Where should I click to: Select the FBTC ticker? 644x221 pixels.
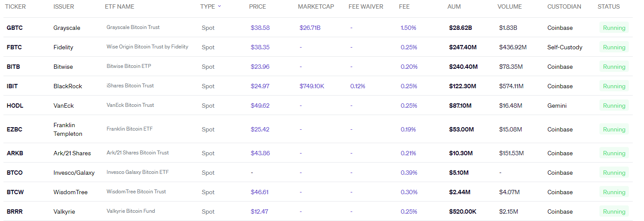click(14, 47)
